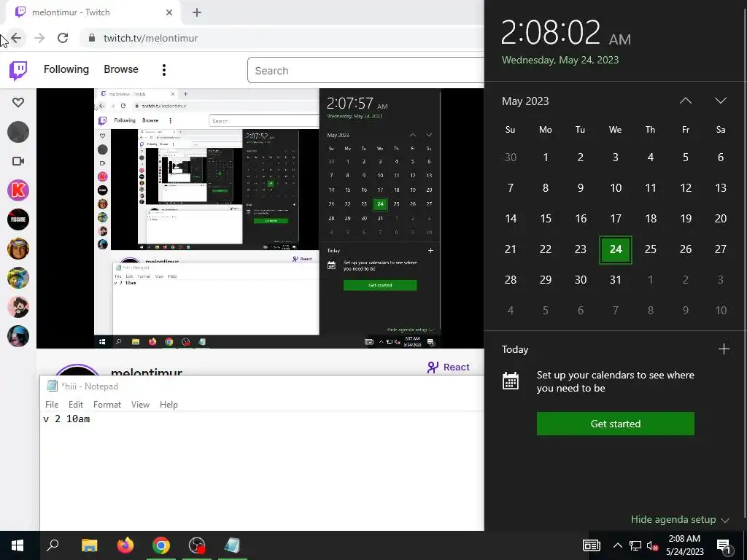Click the touch keyboard tray icon
Image resolution: width=747 pixels, height=560 pixels.
click(591, 545)
